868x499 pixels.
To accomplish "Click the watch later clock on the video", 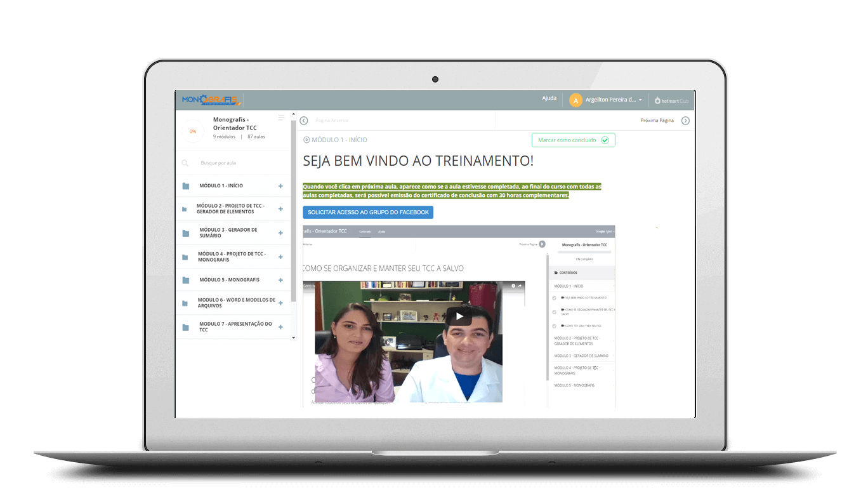I will 513,286.
